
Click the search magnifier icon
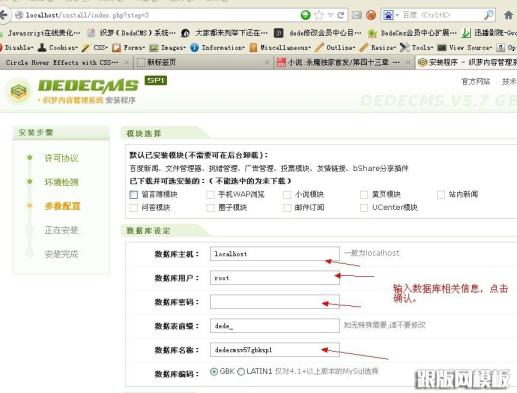point(489,15)
